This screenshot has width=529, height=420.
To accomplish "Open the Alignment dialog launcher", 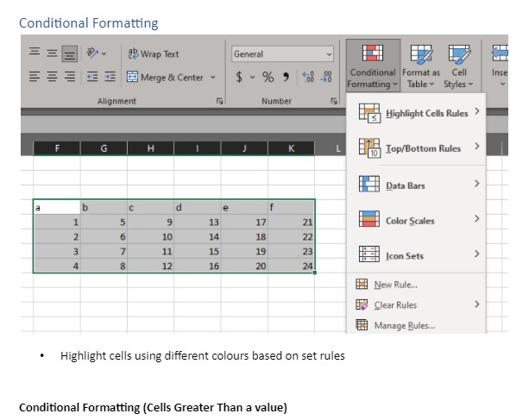I will click(219, 101).
